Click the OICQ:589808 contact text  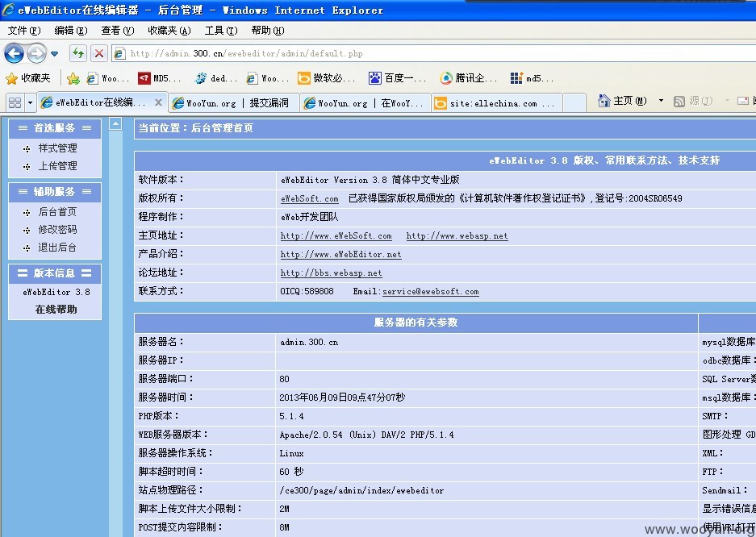pyautogui.click(x=307, y=291)
